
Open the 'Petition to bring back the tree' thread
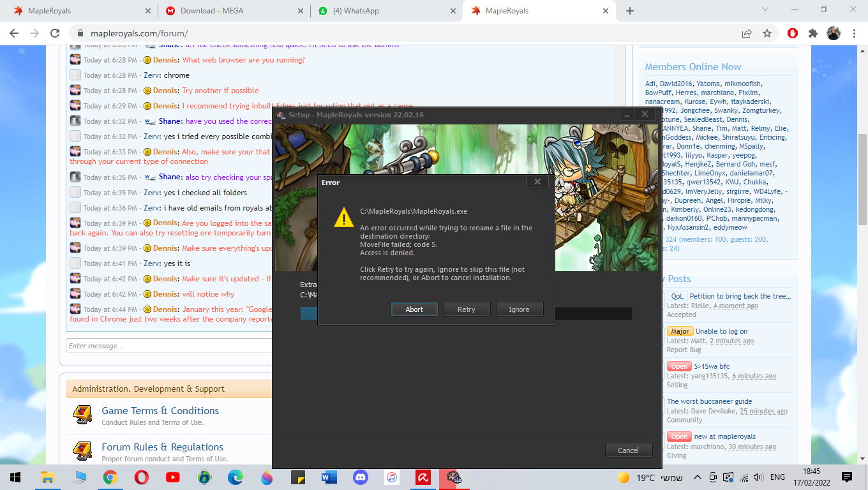740,296
